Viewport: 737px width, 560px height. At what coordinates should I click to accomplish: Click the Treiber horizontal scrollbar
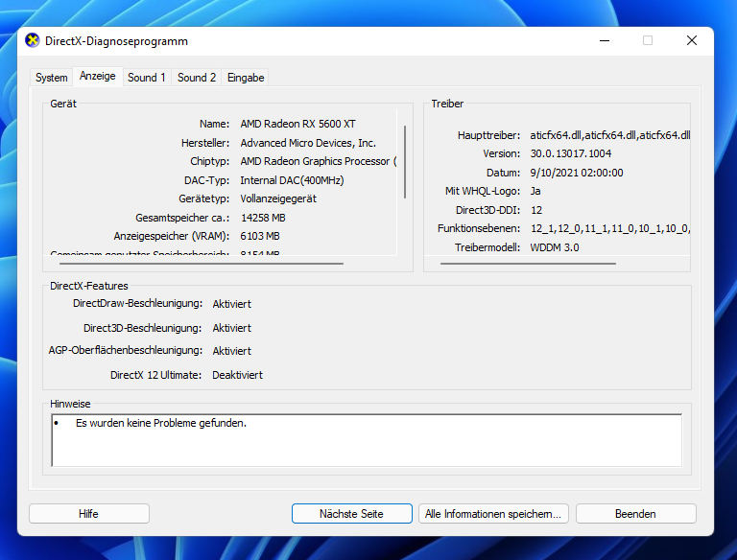click(528, 264)
